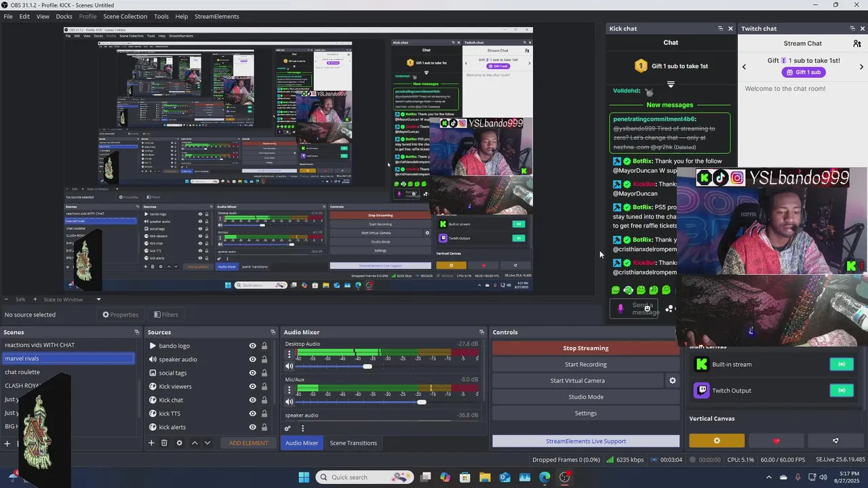Mute Mic/Aux speaker icon
The image size is (868, 488).
pyautogui.click(x=290, y=402)
